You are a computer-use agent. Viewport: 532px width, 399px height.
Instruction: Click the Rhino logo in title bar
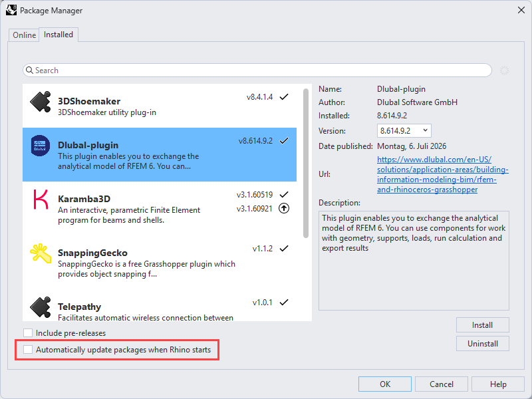tap(11, 10)
